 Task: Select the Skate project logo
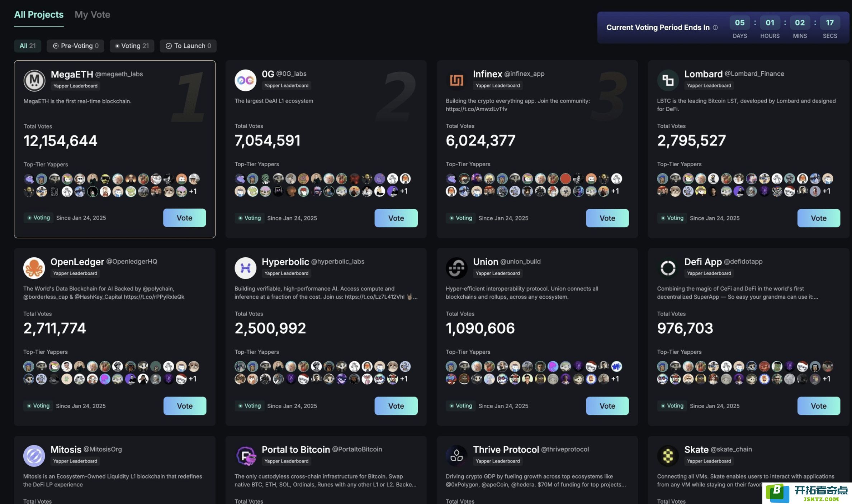click(668, 456)
